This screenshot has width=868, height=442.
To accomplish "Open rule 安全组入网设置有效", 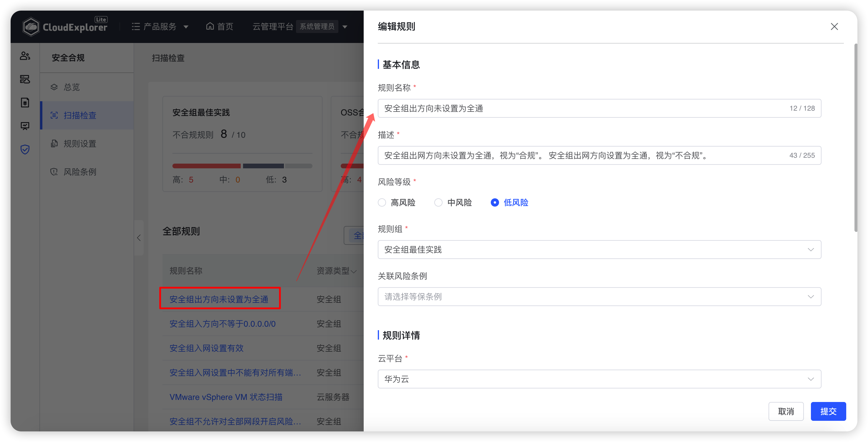I will click(207, 348).
